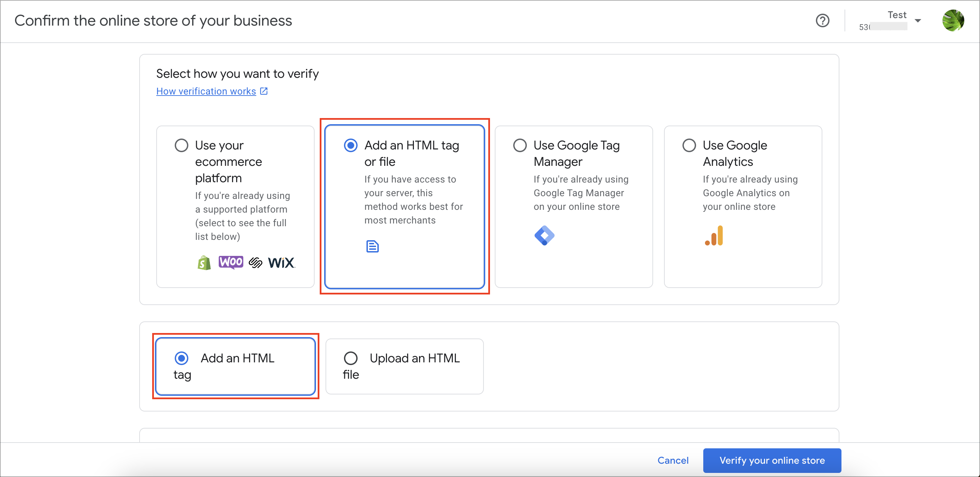Click the Shopify bag logo
The width and height of the screenshot is (980, 477).
[x=204, y=262]
